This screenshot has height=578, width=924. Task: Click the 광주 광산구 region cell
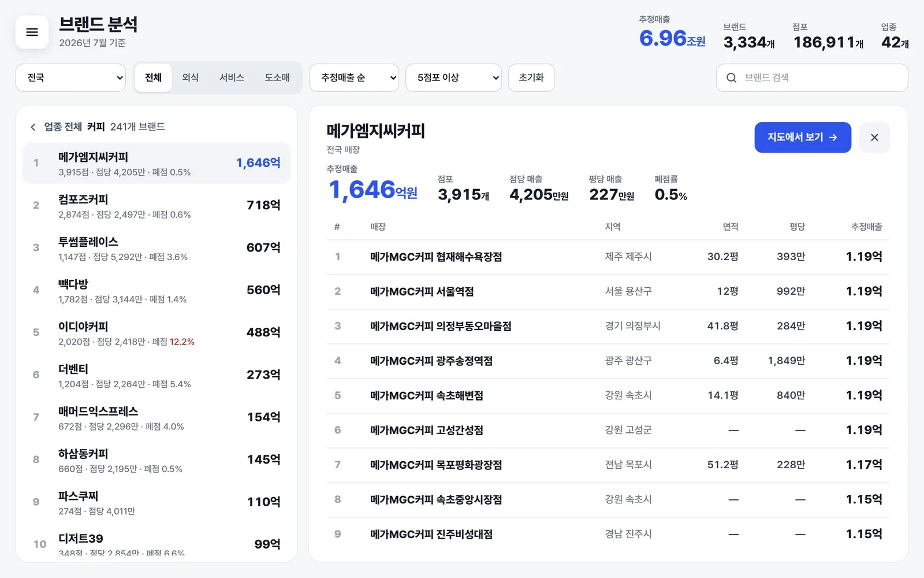[x=628, y=361]
